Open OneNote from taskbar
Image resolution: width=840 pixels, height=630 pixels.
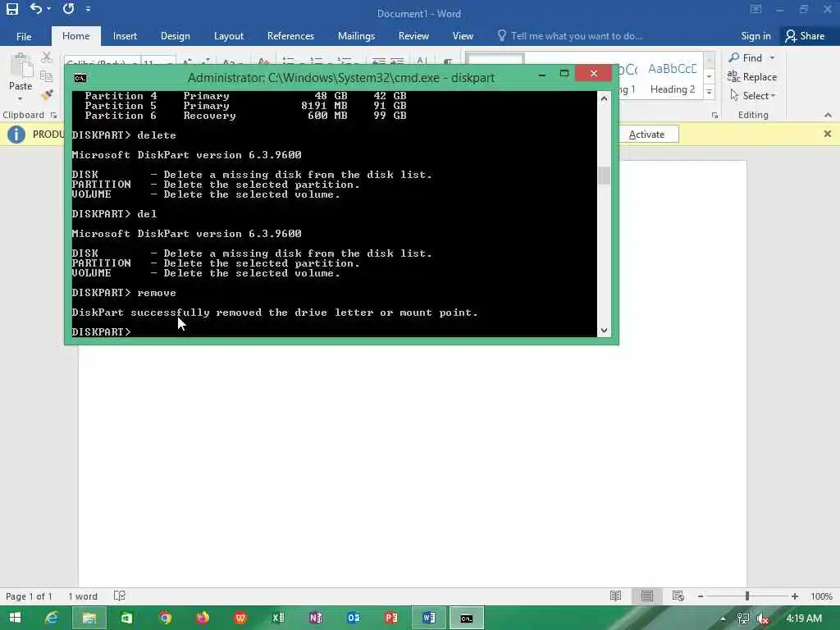coord(316,618)
